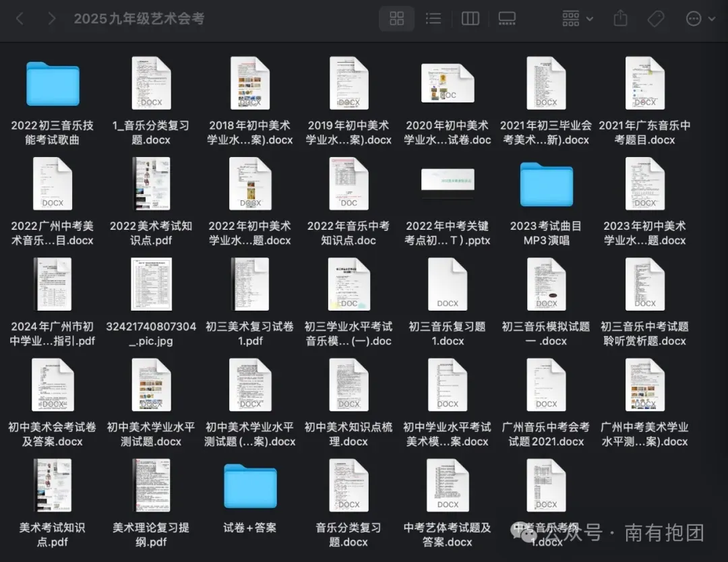Select the 2018年初中美术学业水 docx file
Image resolution: width=728 pixels, height=562 pixels.
tap(250, 84)
